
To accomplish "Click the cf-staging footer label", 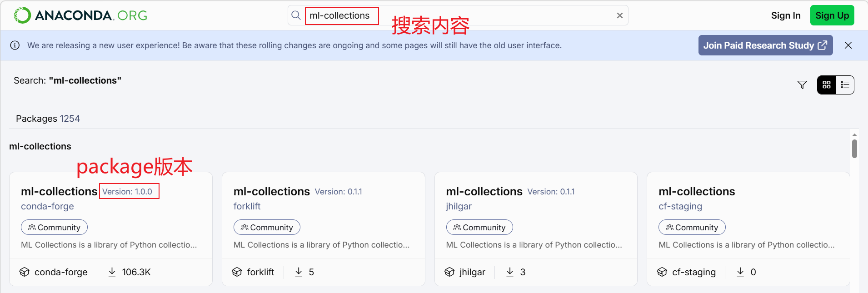I will (x=694, y=272).
